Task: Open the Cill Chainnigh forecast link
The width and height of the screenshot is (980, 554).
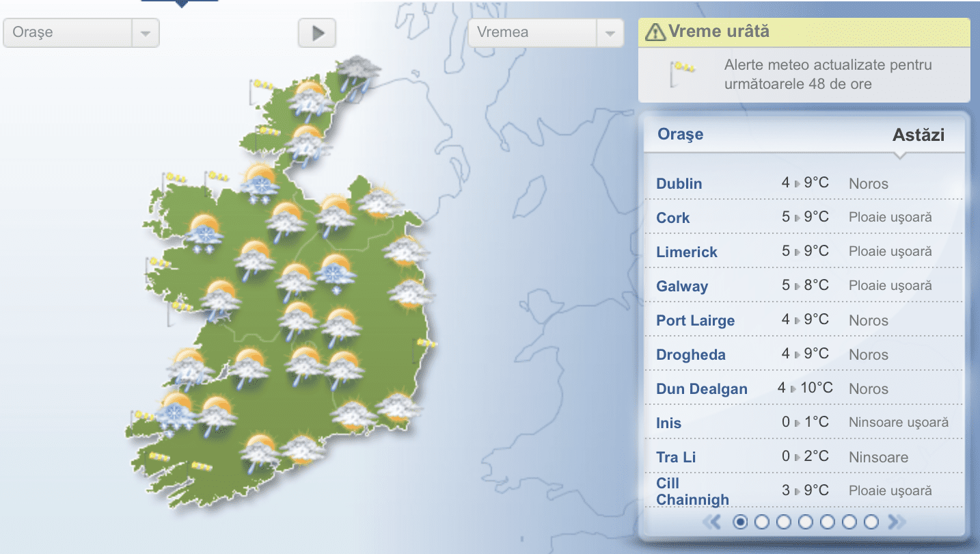Action: [692, 491]
